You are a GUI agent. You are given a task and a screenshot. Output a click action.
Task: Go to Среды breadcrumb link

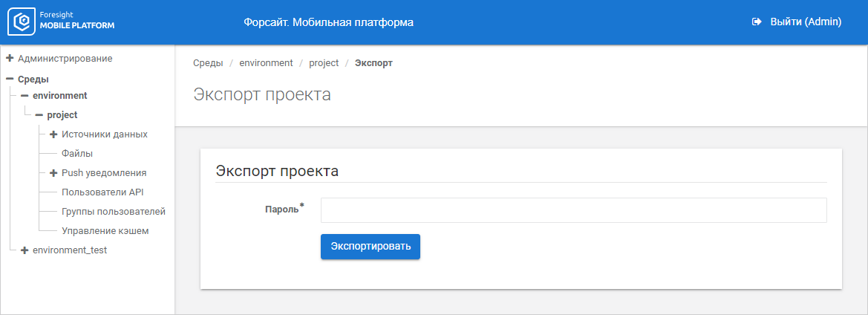208,63
